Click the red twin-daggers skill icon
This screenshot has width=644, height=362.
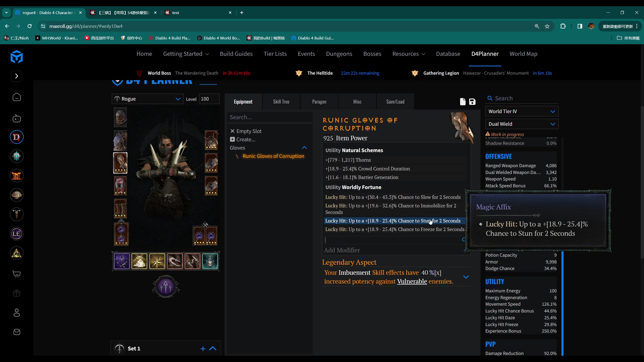pyautogui.click(x=192, y=261)
